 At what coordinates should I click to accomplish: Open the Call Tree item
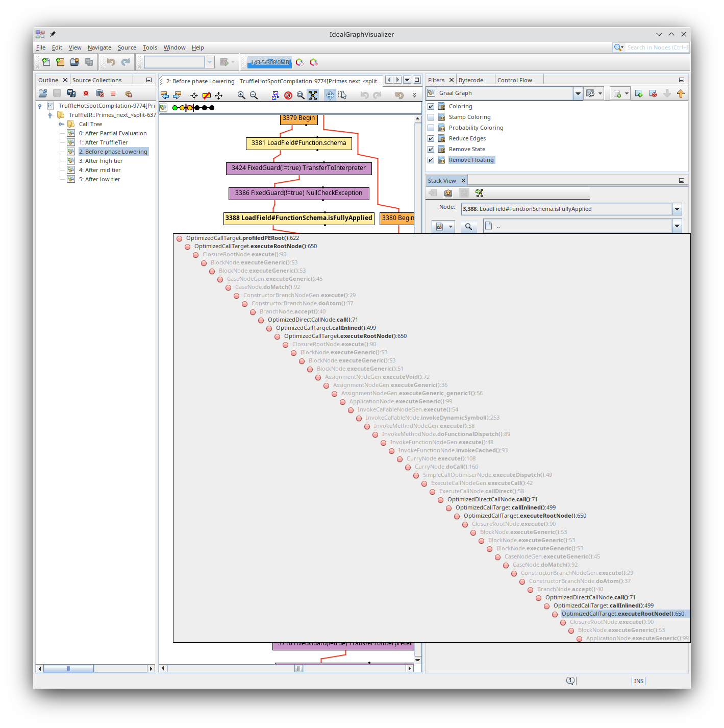(90, 124)
